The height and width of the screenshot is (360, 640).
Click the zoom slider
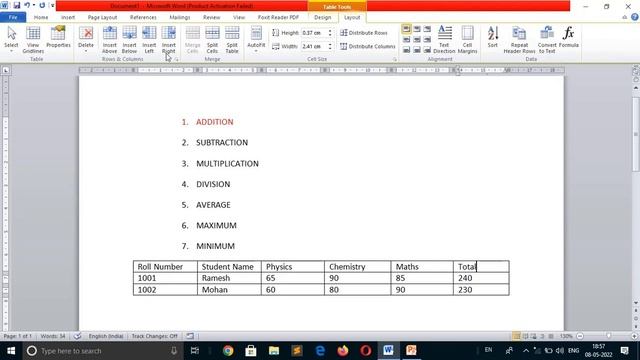tap(609, 336)
